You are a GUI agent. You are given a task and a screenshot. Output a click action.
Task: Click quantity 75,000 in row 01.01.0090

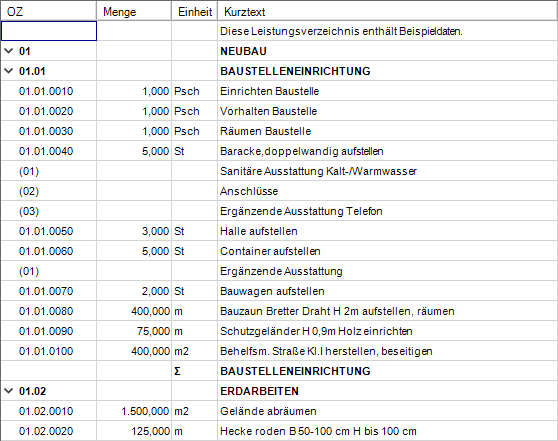153,331
